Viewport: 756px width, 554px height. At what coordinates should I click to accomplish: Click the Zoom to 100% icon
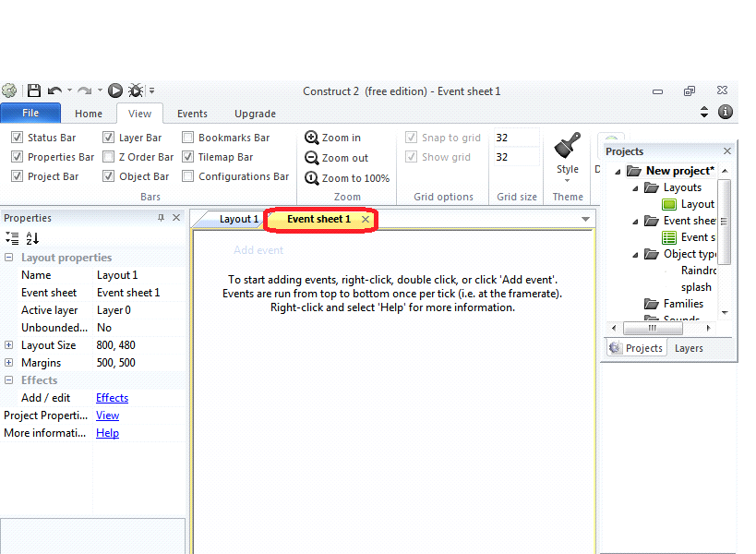point(311,178)
